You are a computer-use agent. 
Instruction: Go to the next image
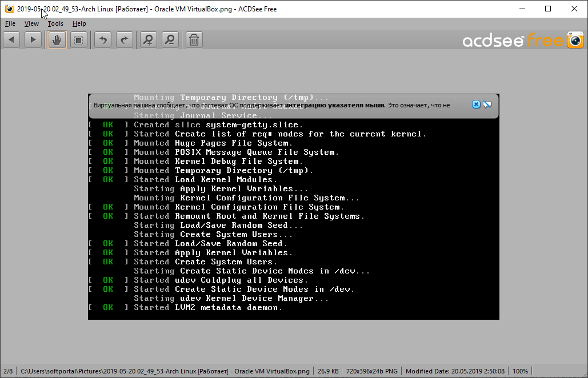33,40
